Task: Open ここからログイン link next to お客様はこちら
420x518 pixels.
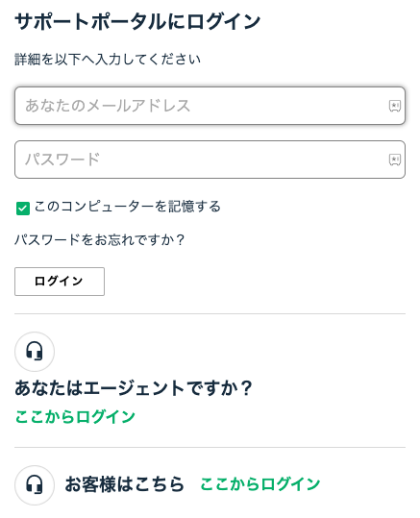Action: 259,484
